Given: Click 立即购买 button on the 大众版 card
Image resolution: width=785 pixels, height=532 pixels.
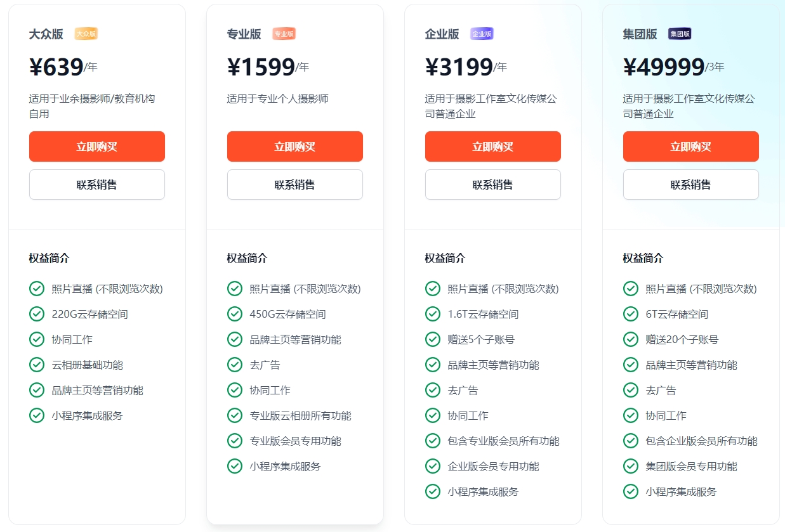Looking at the screenshot, I should 96,146.
